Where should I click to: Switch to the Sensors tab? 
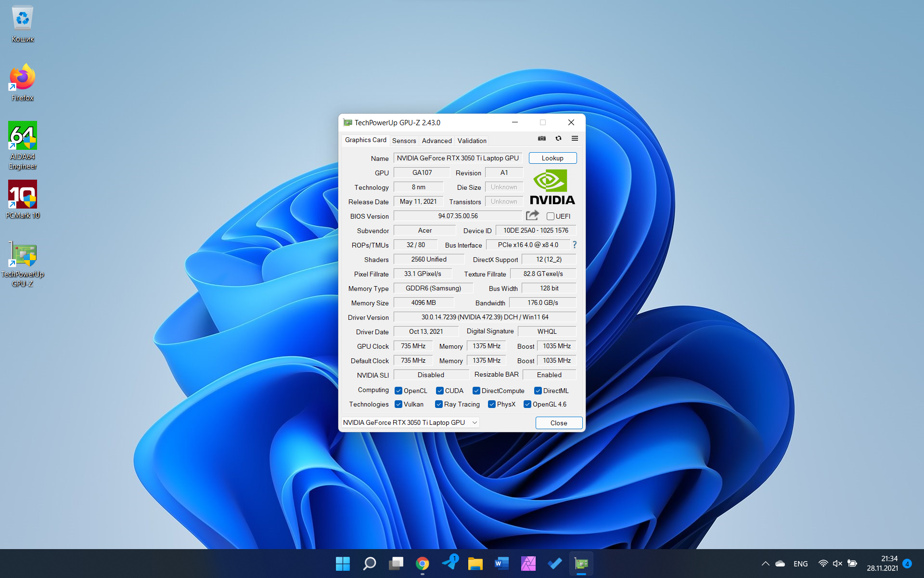pos(404,141)
